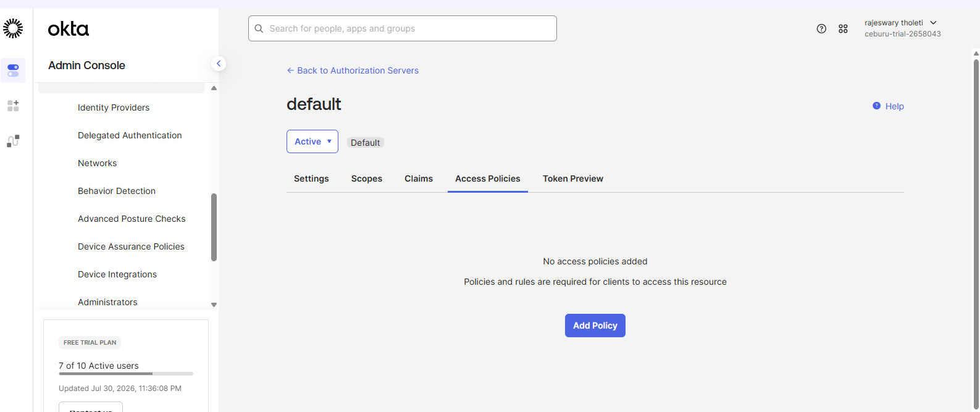Click the search magnifier icon
This screenshot has width=980, height=412.
pos(259,28)
